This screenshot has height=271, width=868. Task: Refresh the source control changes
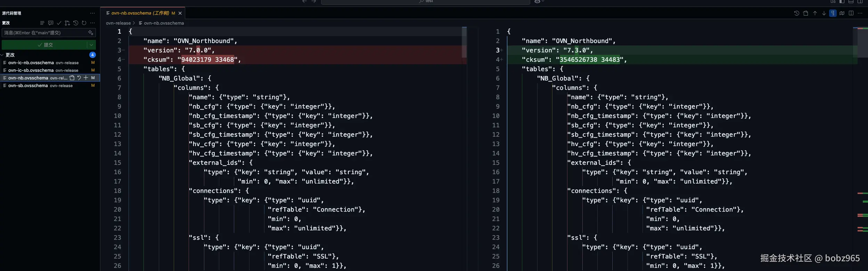coord(84,23)
